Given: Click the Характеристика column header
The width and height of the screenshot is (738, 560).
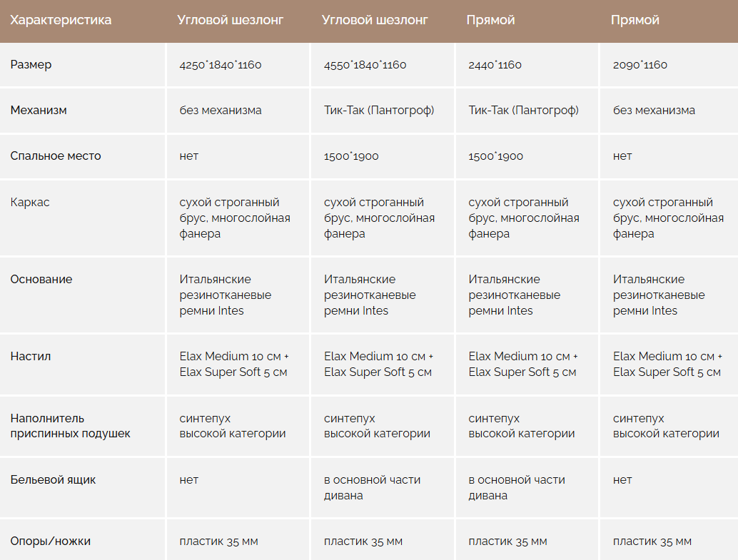Looking at the screenshot, I should point(61,20).
